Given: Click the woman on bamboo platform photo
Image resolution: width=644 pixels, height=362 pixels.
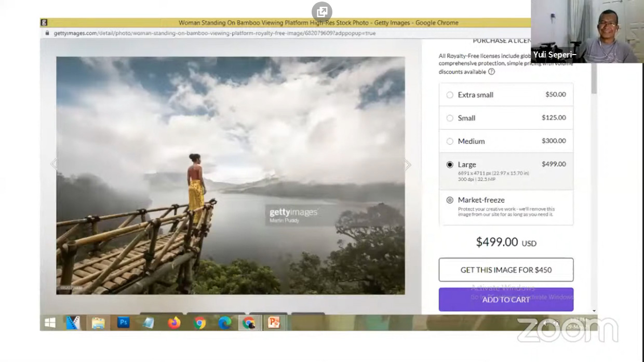Looking at the screenshot, I should pos(230,175).
